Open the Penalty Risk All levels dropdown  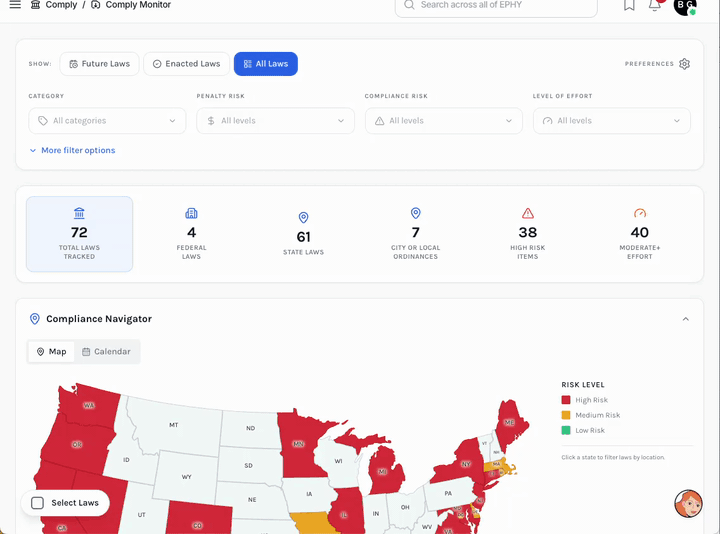click(x=276, y=121)
